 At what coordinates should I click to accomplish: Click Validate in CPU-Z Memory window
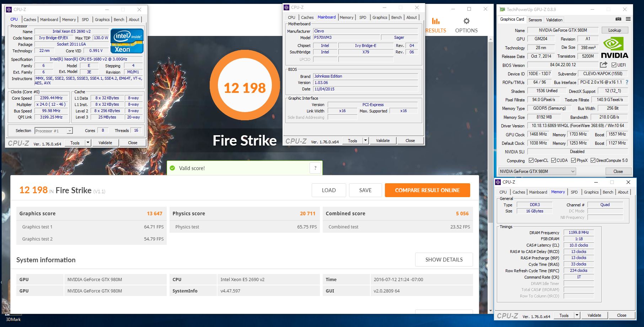coord(594,315)
